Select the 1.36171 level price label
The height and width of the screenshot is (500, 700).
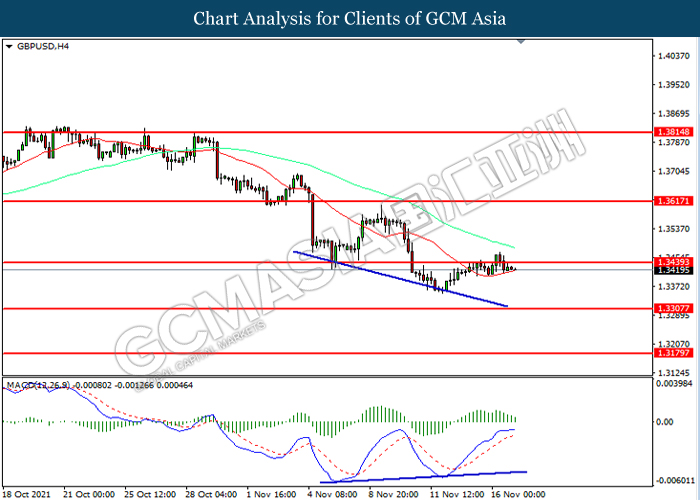pos(674,201)
